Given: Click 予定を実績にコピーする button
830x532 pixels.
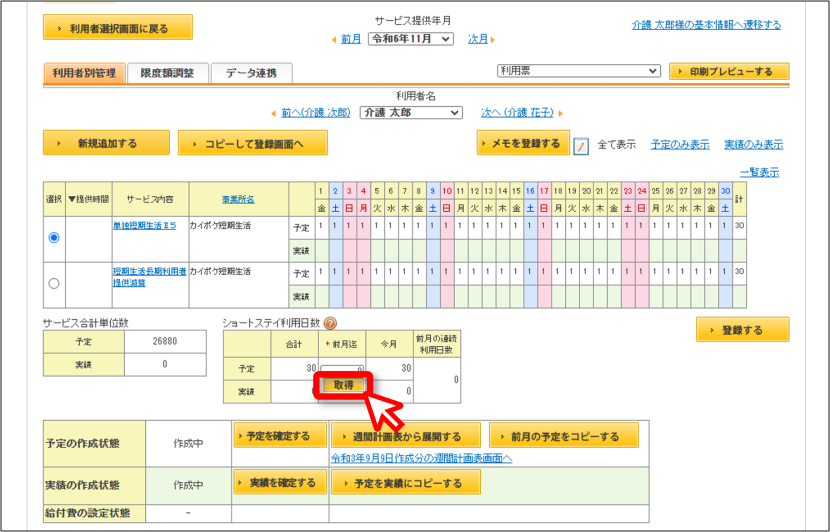Looking at the screenshot, I should (x=406, y=483).
